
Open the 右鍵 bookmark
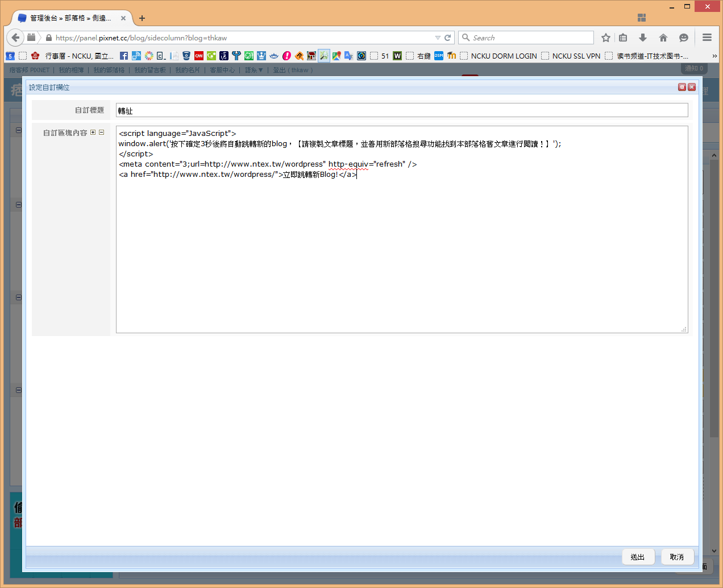[x=418, y=56]
